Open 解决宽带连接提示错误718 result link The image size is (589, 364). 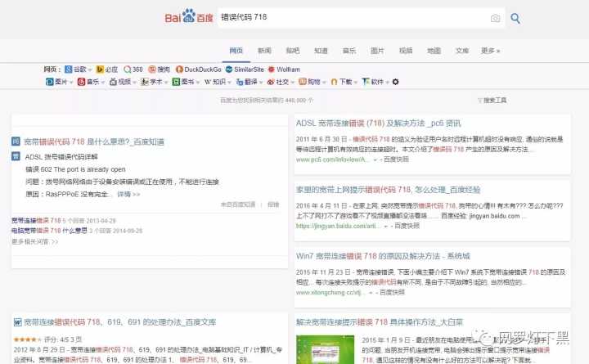[380, 322]
